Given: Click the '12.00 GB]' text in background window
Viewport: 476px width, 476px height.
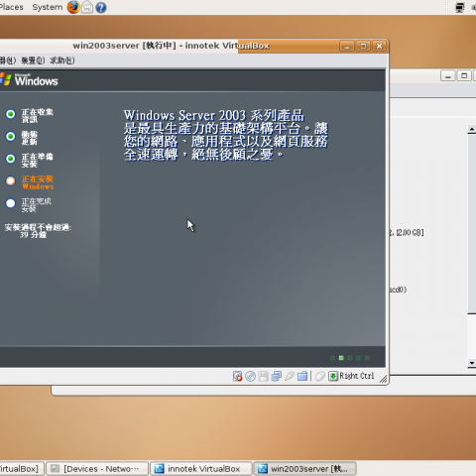Looking at the screenshot, I should coord(410,233).
